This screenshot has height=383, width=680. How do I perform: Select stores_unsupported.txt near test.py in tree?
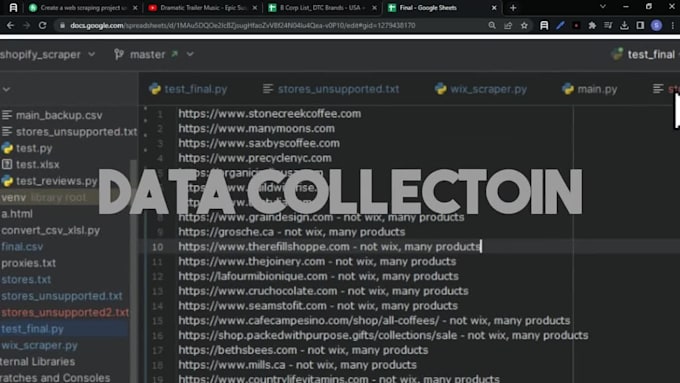pyautogui.click(x=69, y=132)
